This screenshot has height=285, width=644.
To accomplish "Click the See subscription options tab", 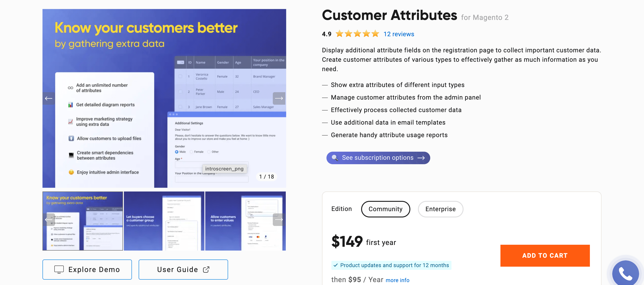I will tap(378, 157).
